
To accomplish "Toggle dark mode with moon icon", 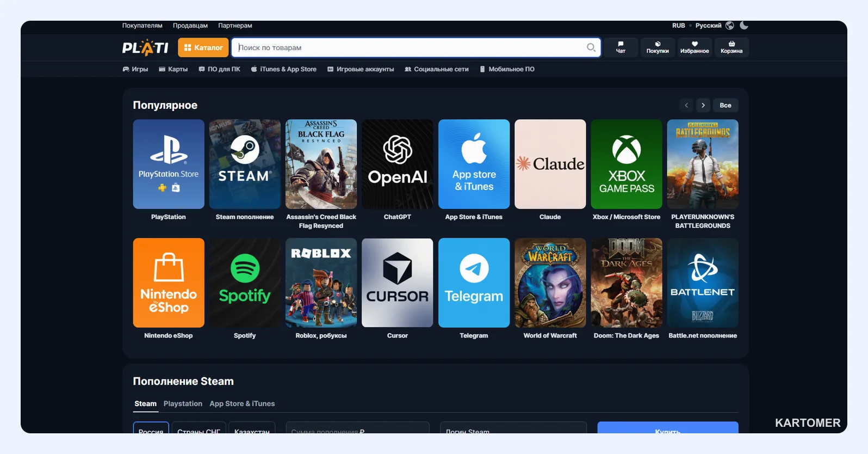I will [744, 26].
